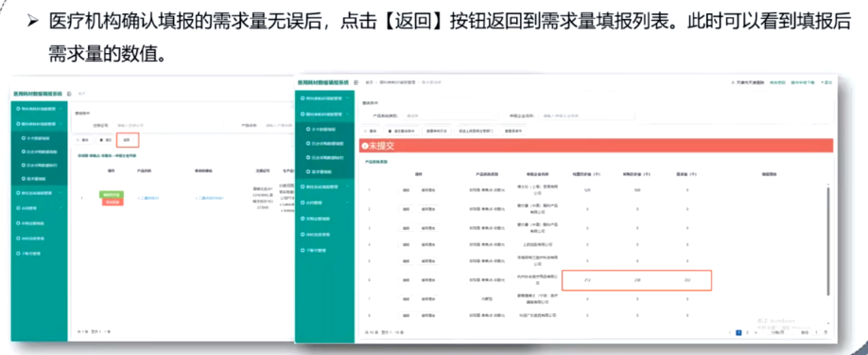Click 编辑 in row 7 of the right table

pyautogui.click(x=406, y=298)
